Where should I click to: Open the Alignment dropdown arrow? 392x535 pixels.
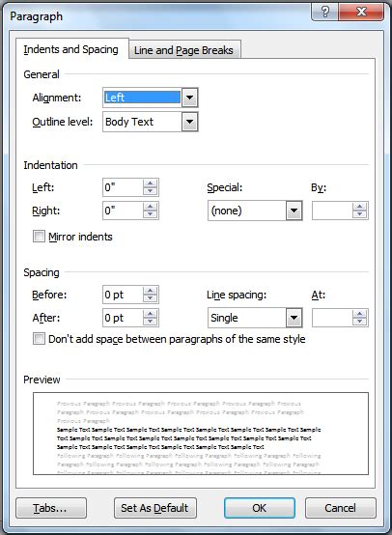[189, 98]
